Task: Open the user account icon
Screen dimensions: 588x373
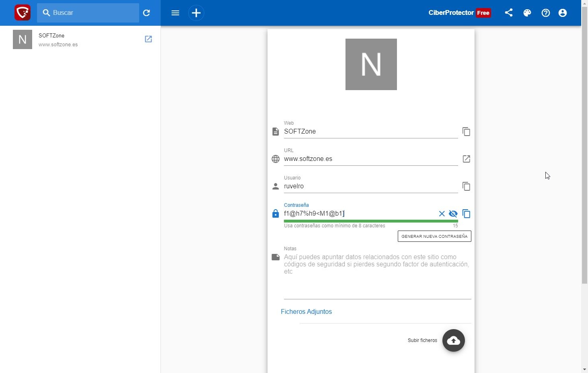Action: click(563, 13)
